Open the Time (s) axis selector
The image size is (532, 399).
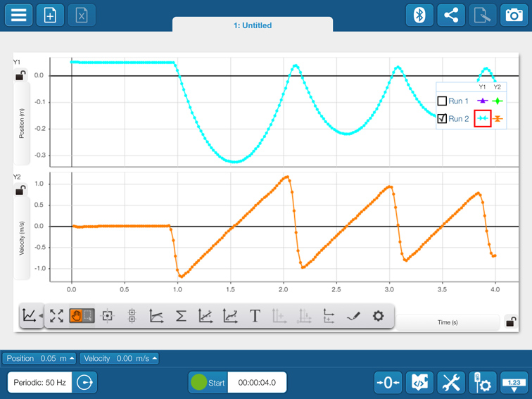[x=448, y=322]
